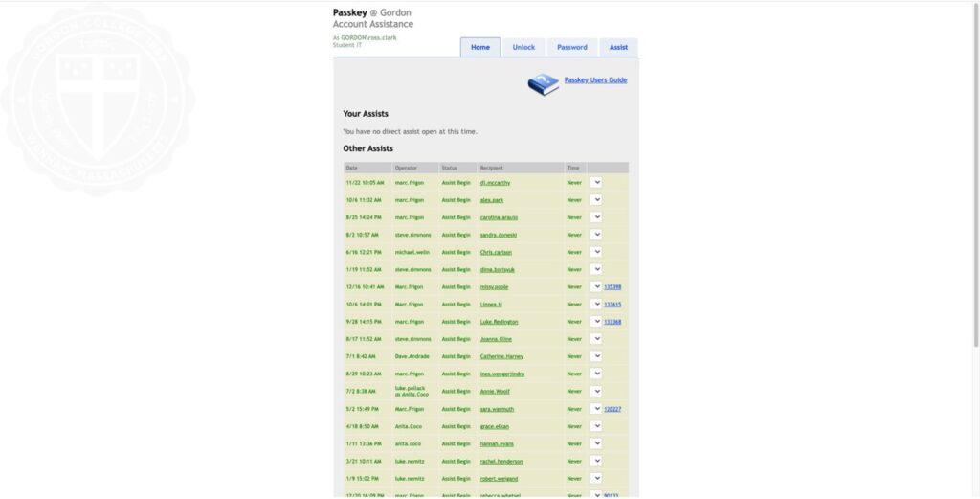The image size is (980, 499).
Task: Open dropdown in grace.elkan row
Action: [596, 426]
